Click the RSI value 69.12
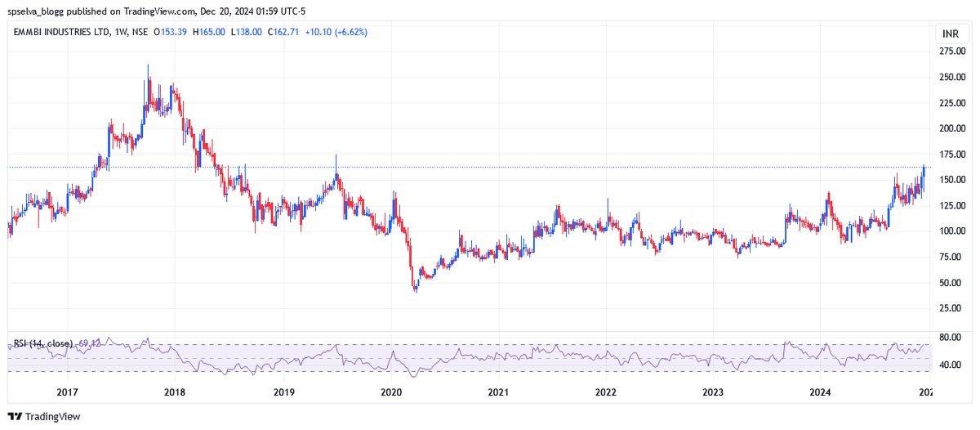Image resolution: width=980 pixels, height=430 pixels. coord(89,343)
